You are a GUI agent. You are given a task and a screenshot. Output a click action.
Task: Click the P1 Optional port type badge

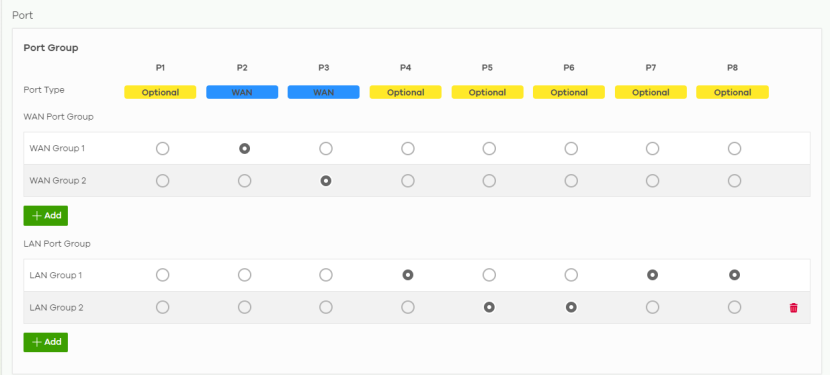pyautogui.click(x=160, y=92)
